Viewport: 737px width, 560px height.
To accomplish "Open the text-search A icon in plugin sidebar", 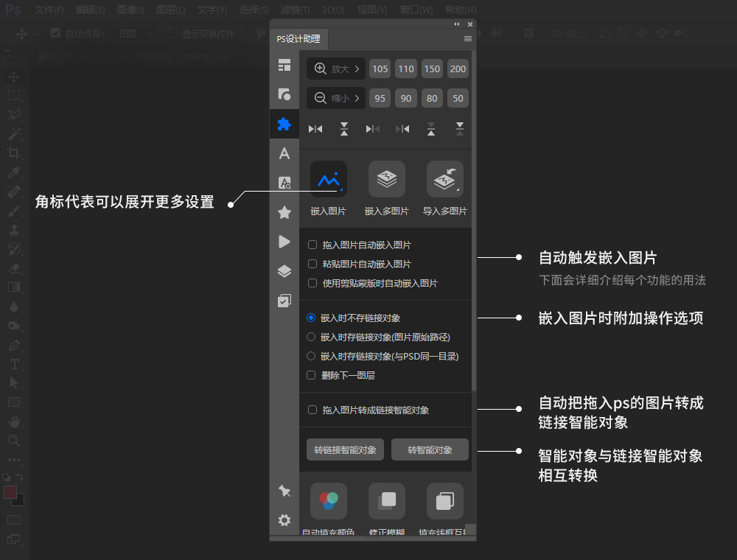I will tap(284, 183).
